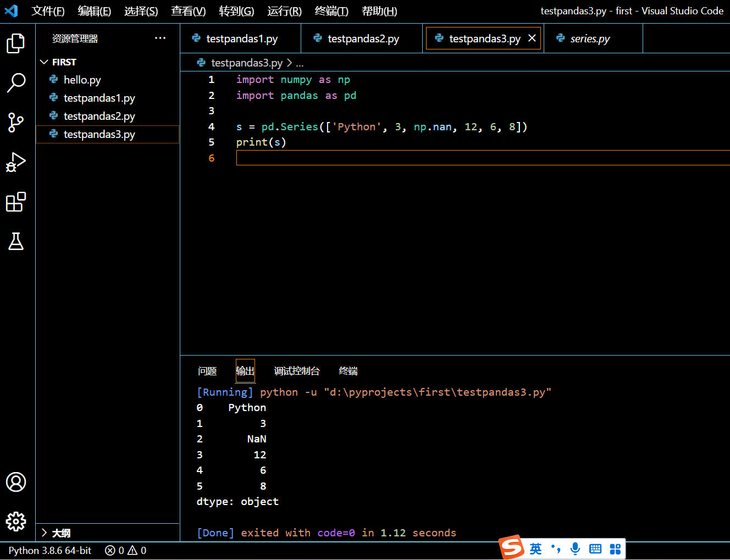This screenshot has height=560, width=730.
Task: Open the Source Control view
Action: tap(16, 123)
